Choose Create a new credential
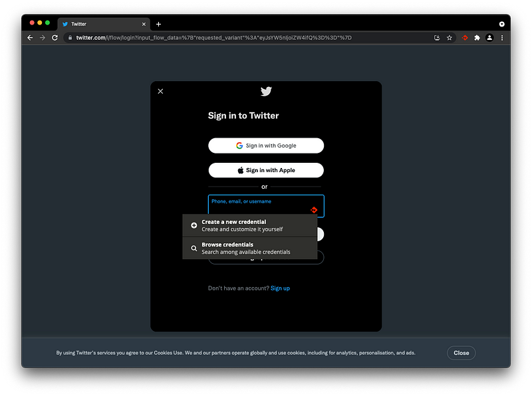The image size is (532, 396). click(x=250, y=225)
